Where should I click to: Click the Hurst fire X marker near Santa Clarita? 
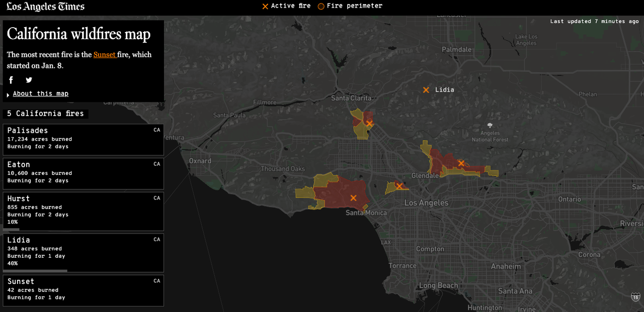[369, 124]
